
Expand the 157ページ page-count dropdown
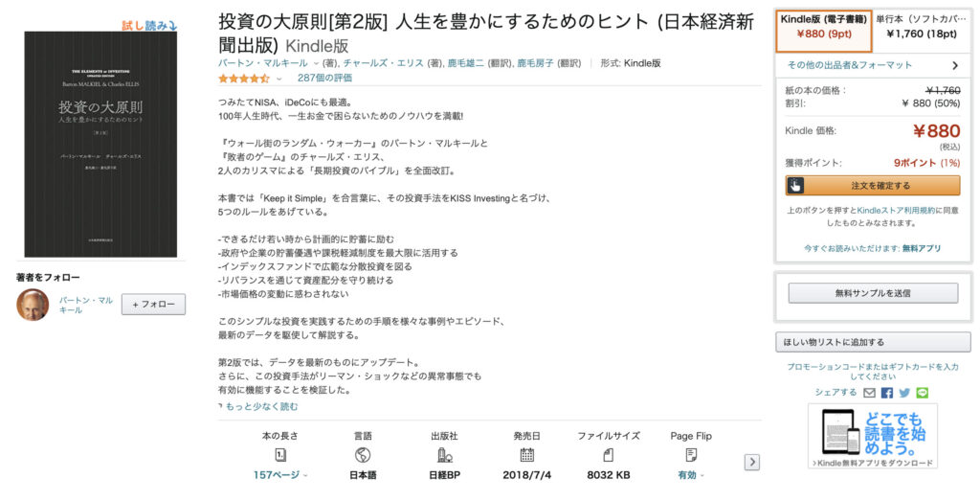click(x=280, y=475)
